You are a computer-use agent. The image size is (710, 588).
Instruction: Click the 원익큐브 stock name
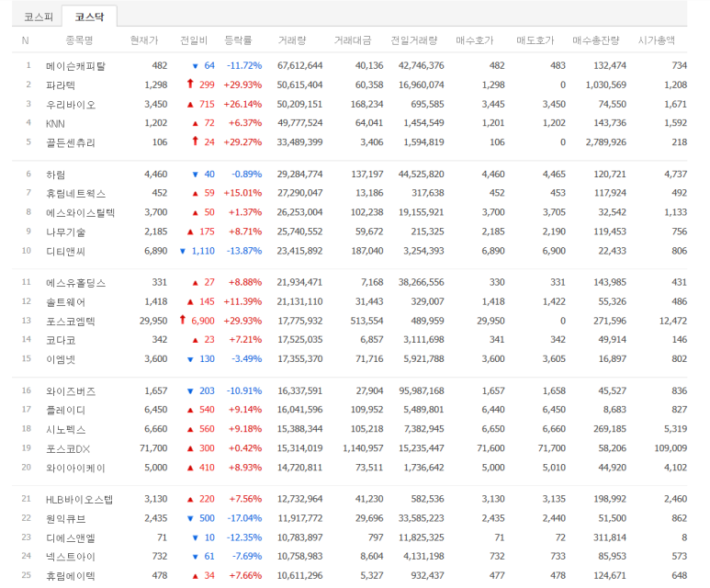[65, 518]
